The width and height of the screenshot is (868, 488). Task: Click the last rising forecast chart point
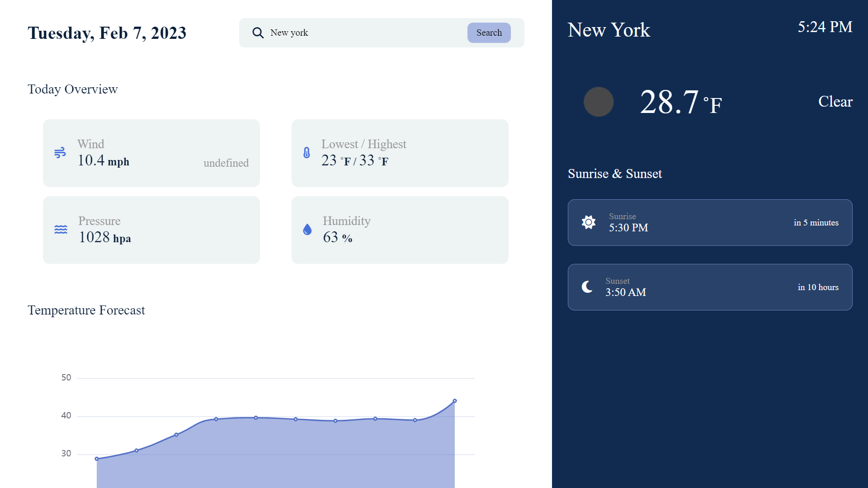point(455,401)
